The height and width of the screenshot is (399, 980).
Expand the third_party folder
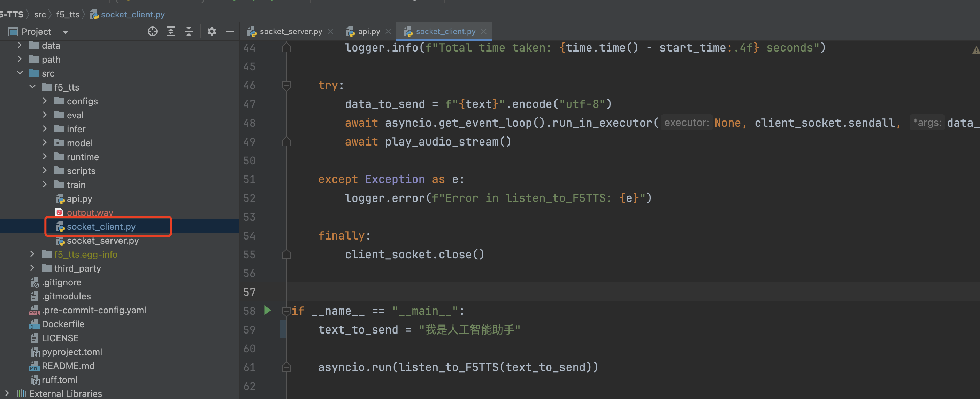(32, 268)
